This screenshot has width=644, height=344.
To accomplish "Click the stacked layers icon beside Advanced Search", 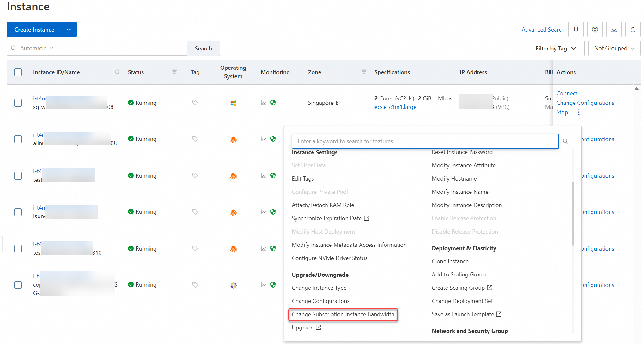I will click(576, 30).
